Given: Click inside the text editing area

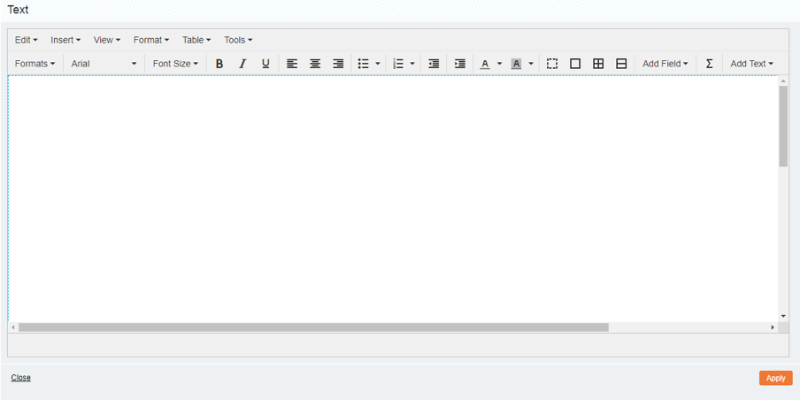Looking at the screenshot, I should [x=390, y=200].
